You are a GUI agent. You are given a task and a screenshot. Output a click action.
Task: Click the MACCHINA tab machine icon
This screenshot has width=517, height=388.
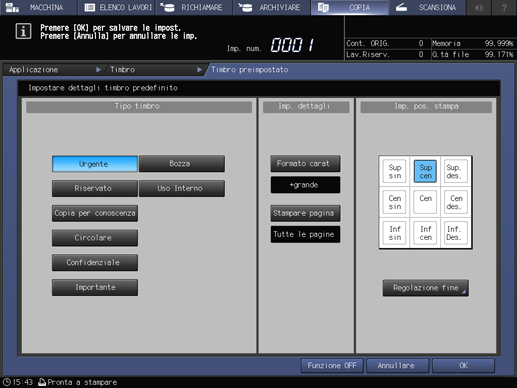[x=12, y=7]
